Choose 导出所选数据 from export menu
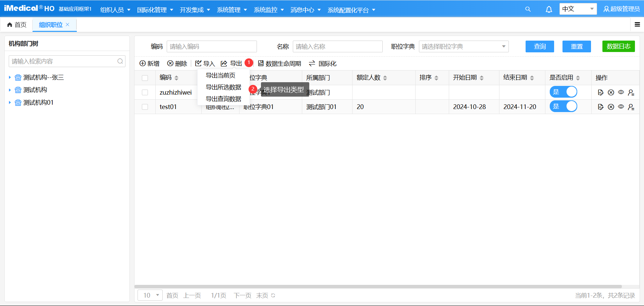 pos(223,87)
